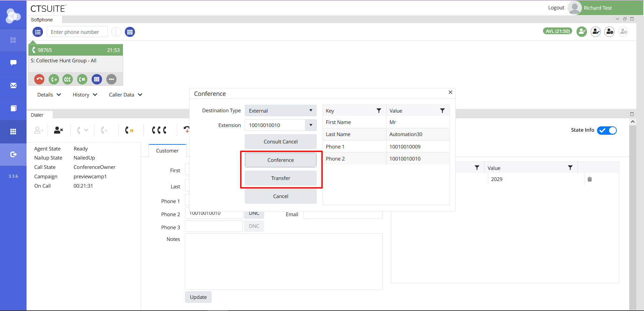Close the Conference dialog

pos(450,92)
